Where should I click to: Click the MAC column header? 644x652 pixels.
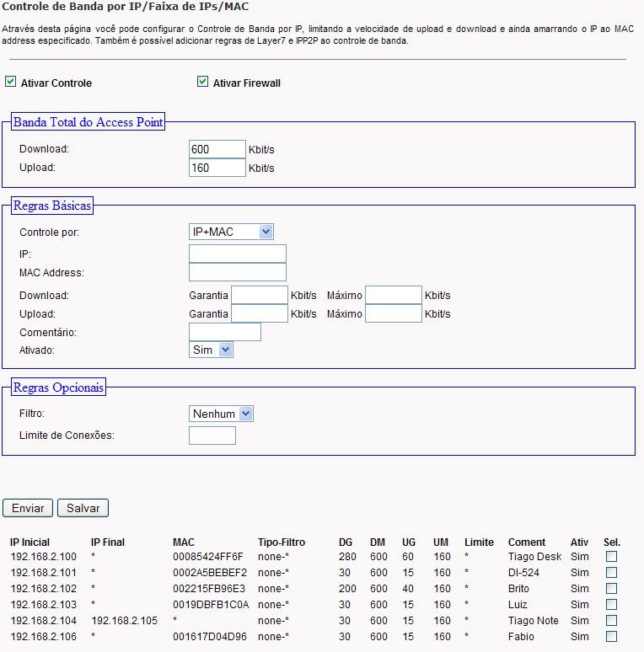(x=184, y=542)
